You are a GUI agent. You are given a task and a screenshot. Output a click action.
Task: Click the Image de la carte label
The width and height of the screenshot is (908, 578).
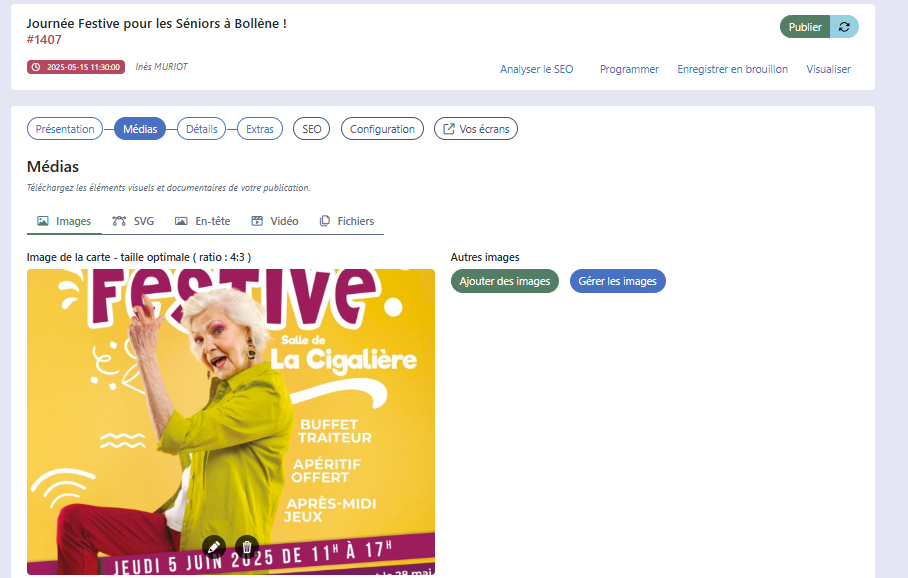coord(139,257)
